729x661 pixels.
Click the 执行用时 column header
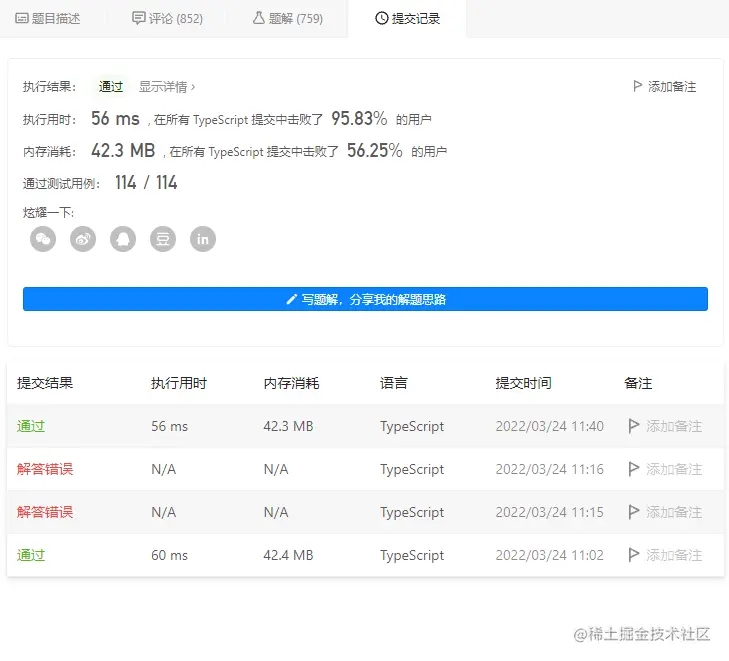(179, 383)
